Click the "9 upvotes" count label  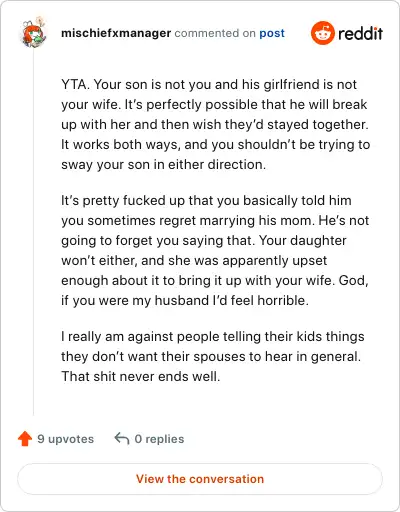coord(65,439)
